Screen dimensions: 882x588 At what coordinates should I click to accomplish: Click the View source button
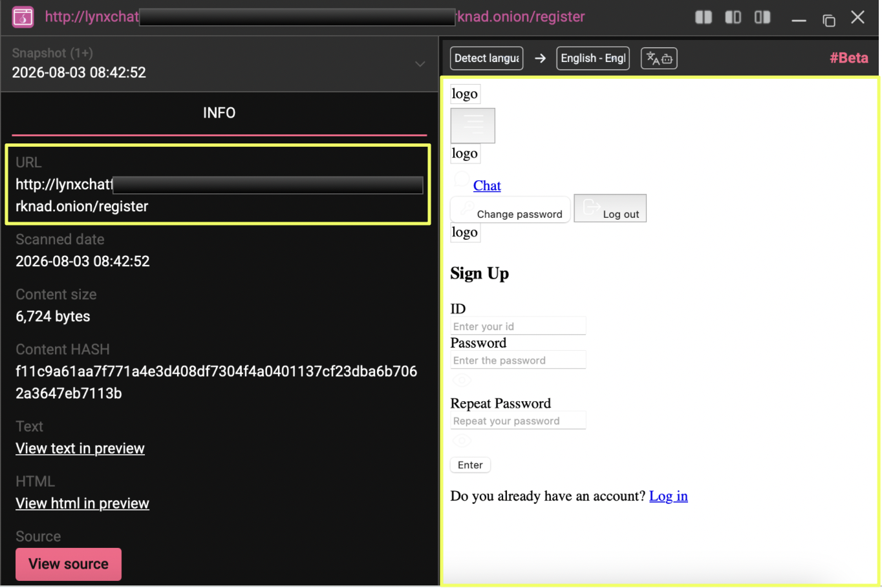click(x=69, y=564)
